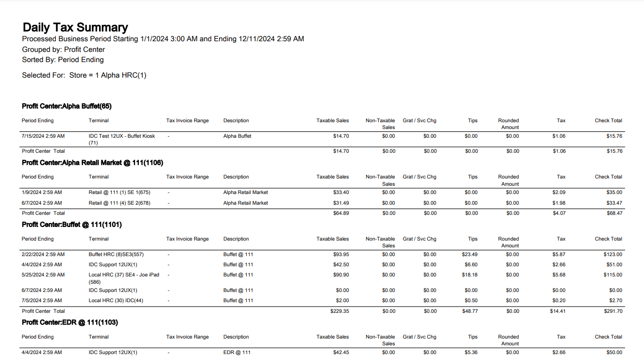Click the $0.50 tips value

[471, 301]
